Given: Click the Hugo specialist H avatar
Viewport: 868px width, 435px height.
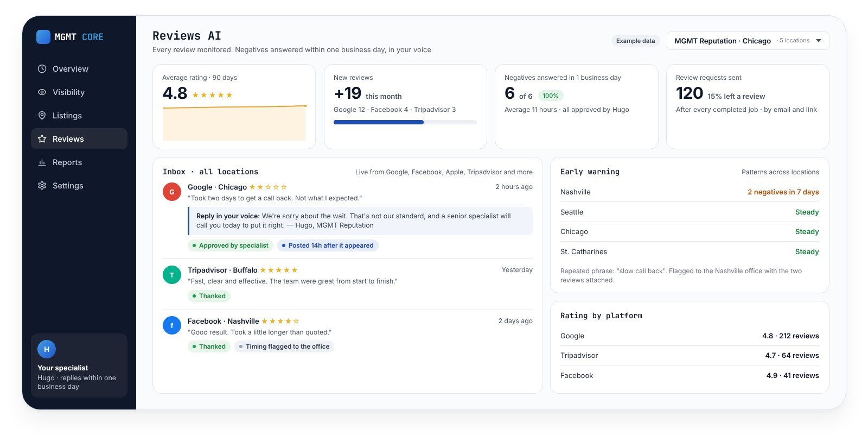Looking at the screenshot, I should 47,349.
